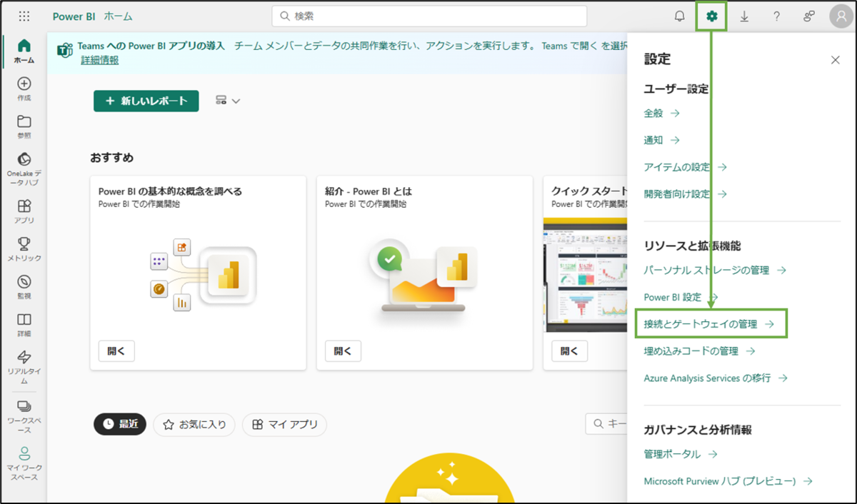The image size is (857, 504).
Task: Open 埋め込みコードの管理
Action: [699, 351]
